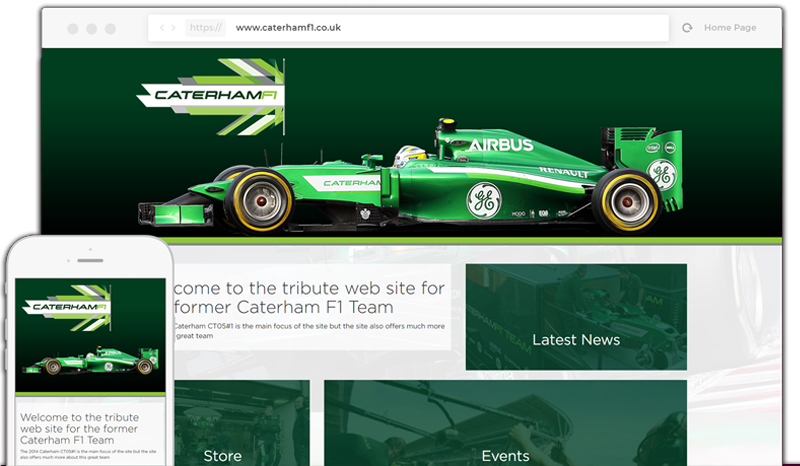Click the browser forward arrow
Screen dimensions: 800x466
[x=173, y=28]
